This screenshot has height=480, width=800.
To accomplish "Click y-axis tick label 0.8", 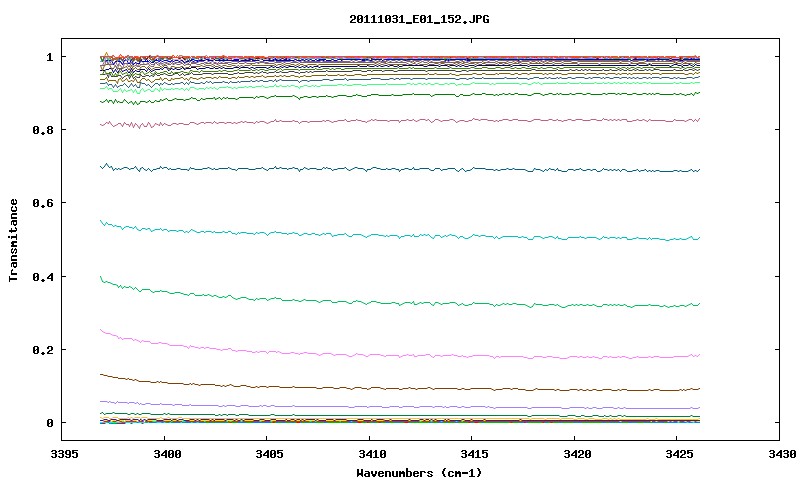I will click(x=43, y=130).
